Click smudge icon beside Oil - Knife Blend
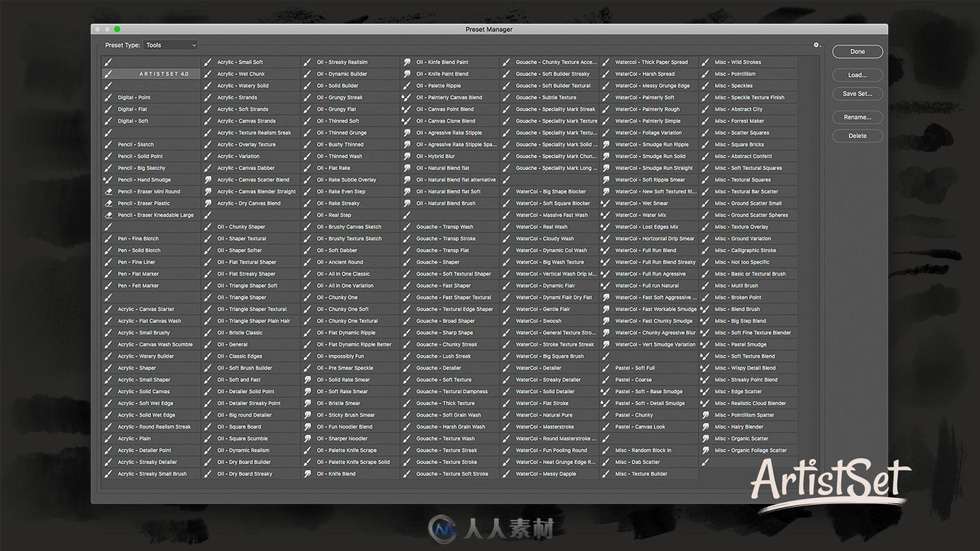The image size is (980, 551). (307, 473)
